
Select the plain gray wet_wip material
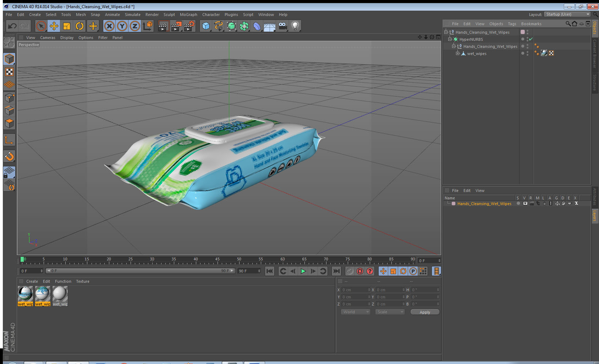(x=60, y=296)
